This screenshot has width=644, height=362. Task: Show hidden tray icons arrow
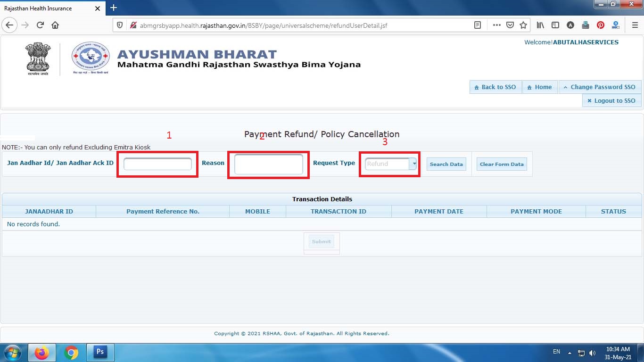[570, 353]
